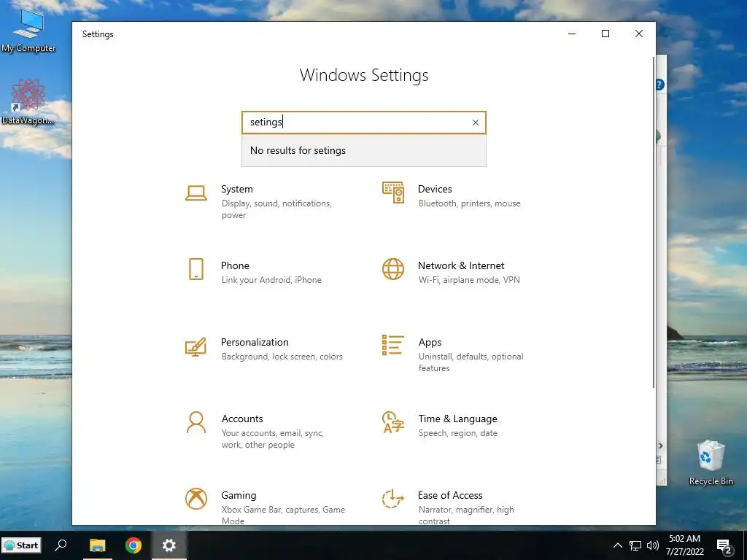Click the 'Uninstall, defaults, optional features' description
Screen dimensions: 747x560
pyautogui.click(x=471, y=362)
